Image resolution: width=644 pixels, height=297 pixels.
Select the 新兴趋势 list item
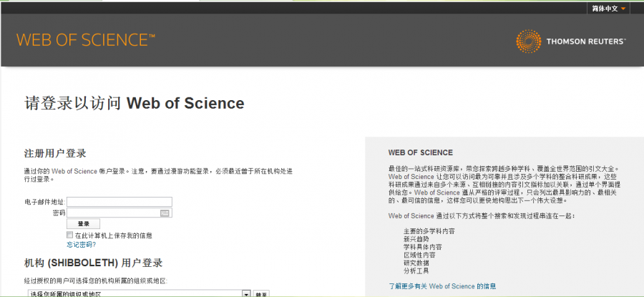[416, 239]
